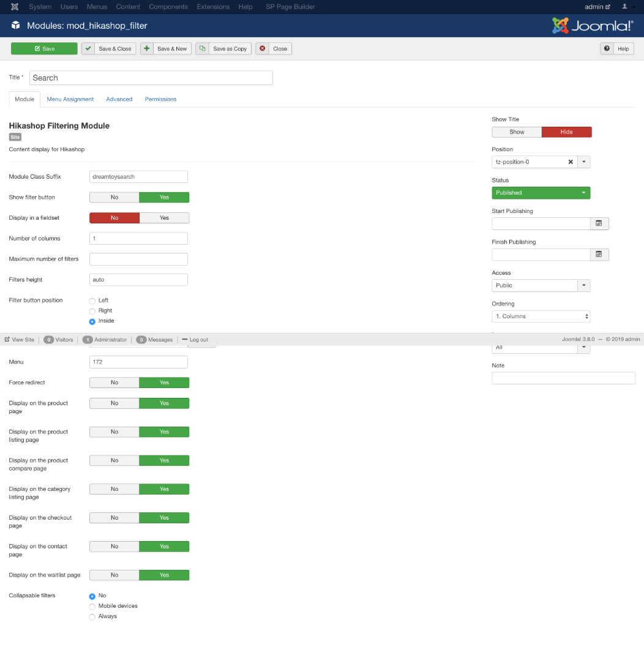Click the green Save button

(x=44, y=48)
